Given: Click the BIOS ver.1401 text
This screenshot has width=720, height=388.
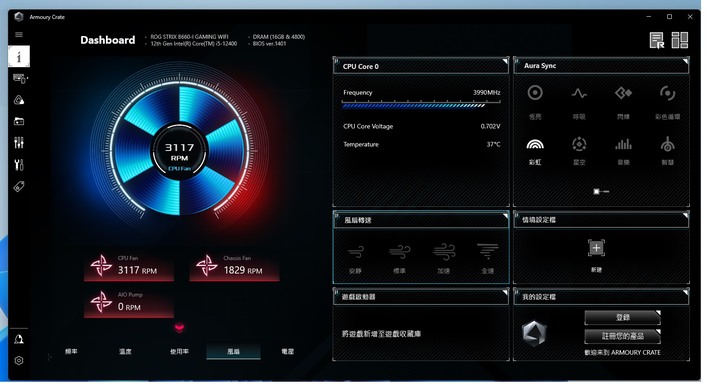Looking at the screenshot, I should (269, 44).
